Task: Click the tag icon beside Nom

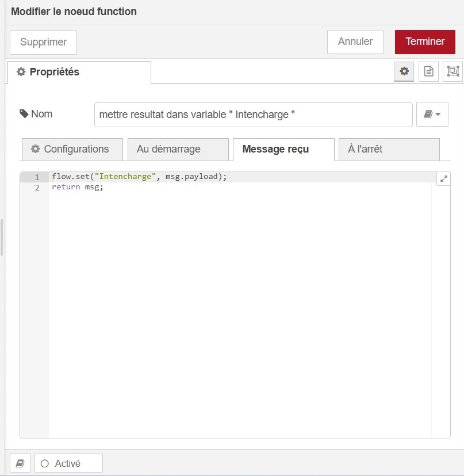Action: pos(24,114)
